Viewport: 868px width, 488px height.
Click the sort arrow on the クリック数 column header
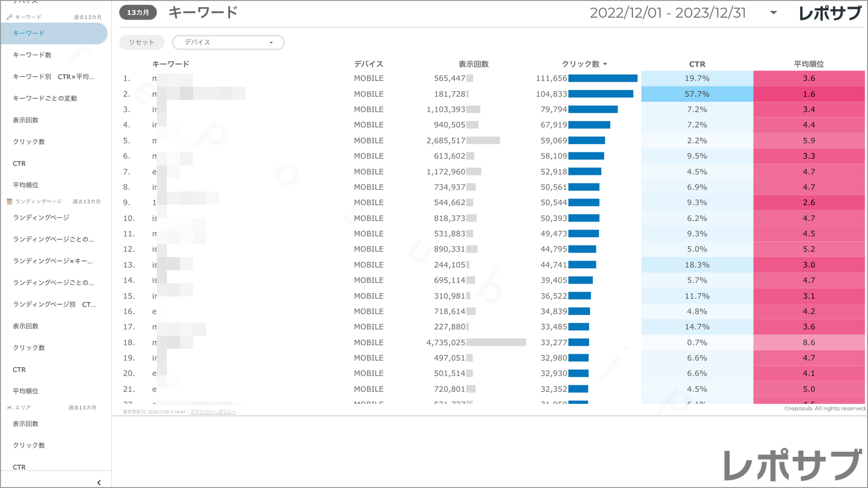click(605, 64)
